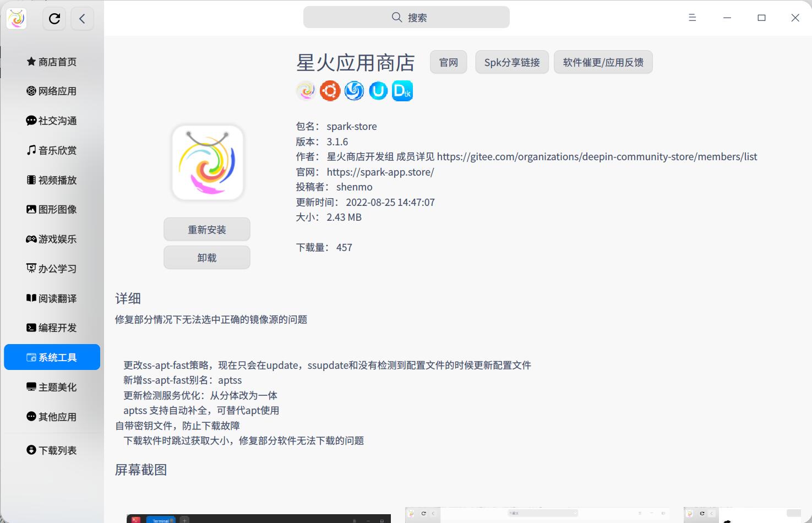Open the hamburger menu

click(x=691, y=17)
